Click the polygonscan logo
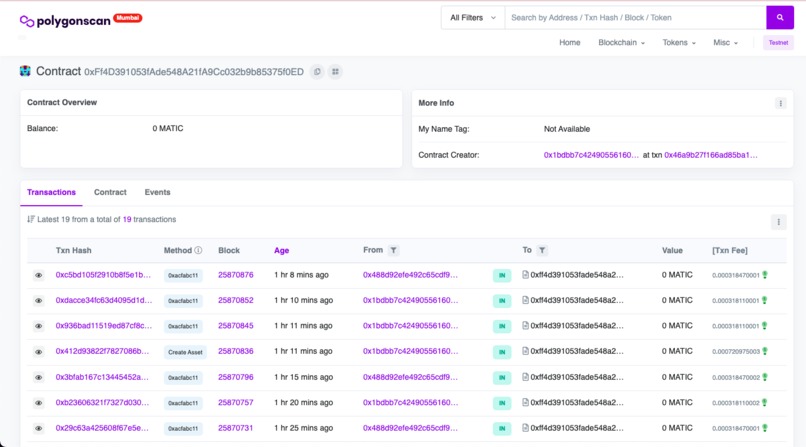 point(65,21)
